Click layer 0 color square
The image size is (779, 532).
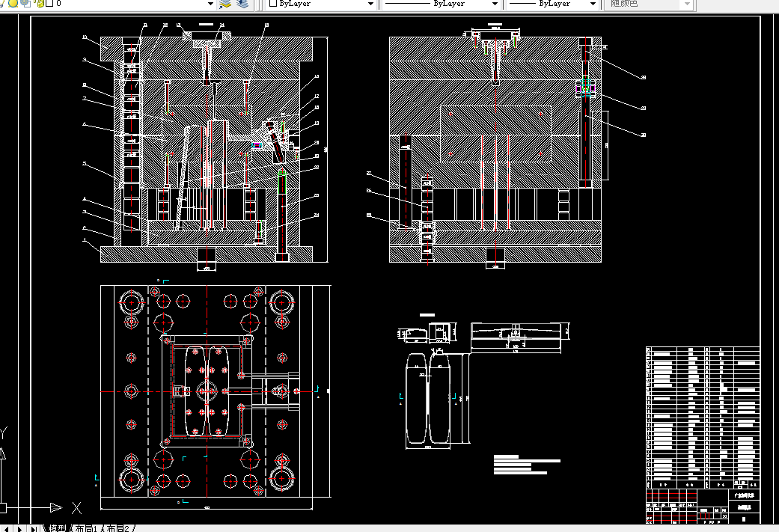49,3
